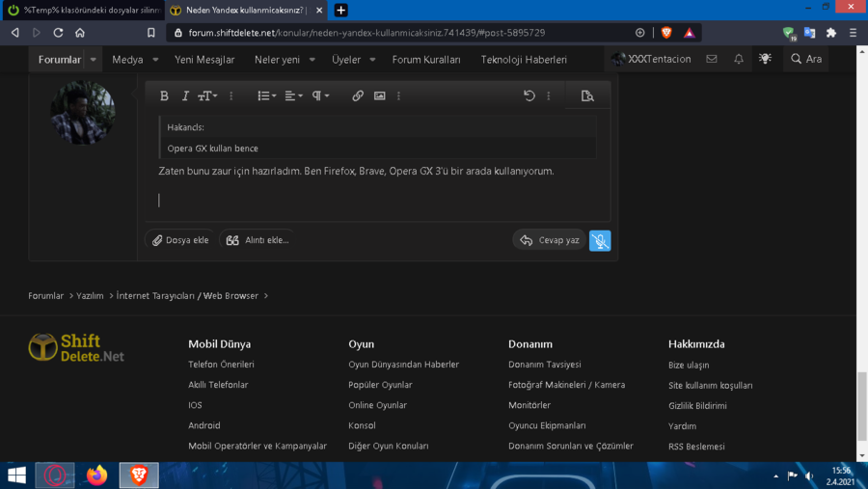Open the editor's preview mode
Screen dimensions: 868x489
click(x=587, y=95)
